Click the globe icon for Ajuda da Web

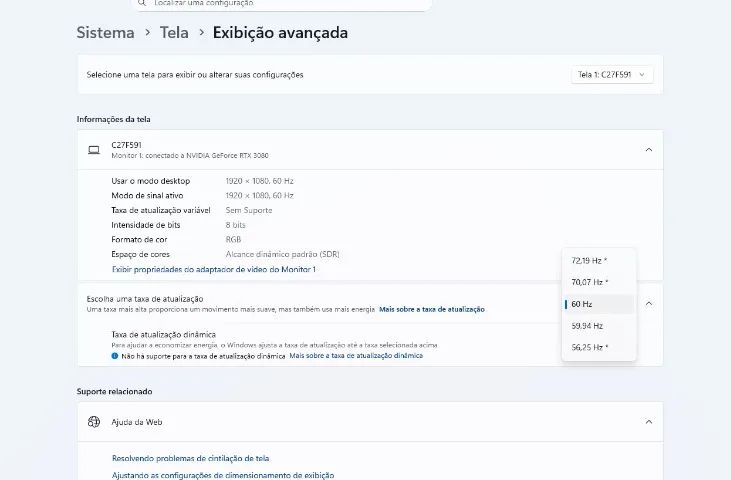point(94,422)
